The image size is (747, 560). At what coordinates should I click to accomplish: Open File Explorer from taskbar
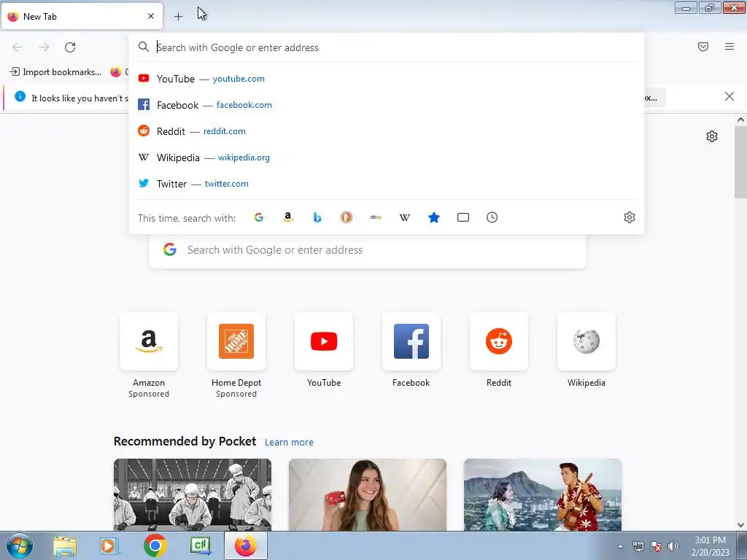[x=65, y=546]
